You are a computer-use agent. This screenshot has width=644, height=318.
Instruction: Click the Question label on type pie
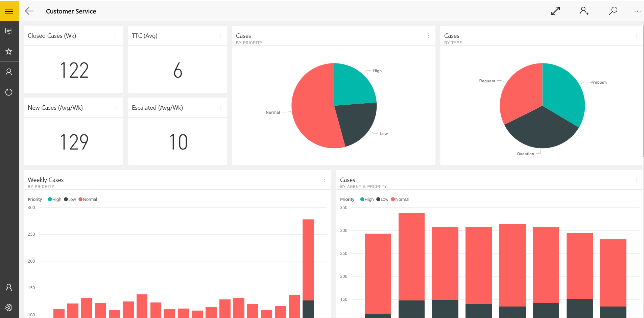pos(525,154)
